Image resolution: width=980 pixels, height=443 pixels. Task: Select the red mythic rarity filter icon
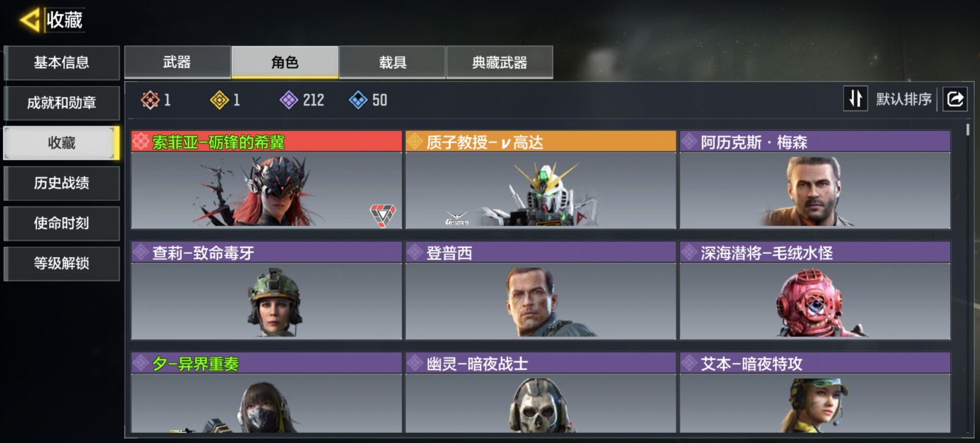tap(150, 100)
